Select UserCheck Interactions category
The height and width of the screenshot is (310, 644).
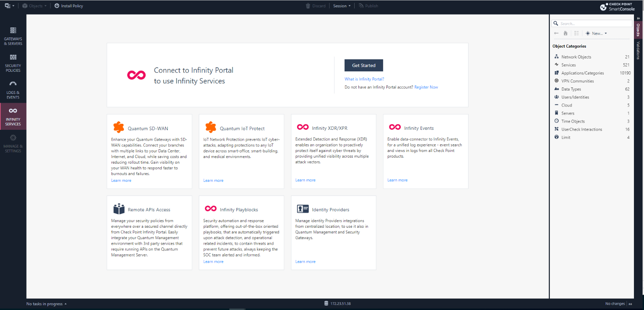click(592, 129)
